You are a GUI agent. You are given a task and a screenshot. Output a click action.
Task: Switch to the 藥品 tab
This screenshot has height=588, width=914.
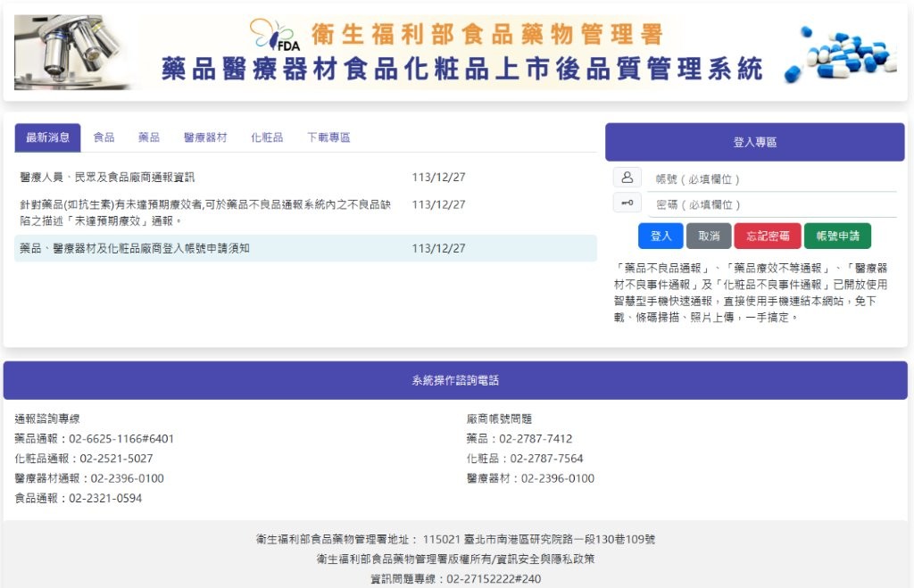[148, 137]
